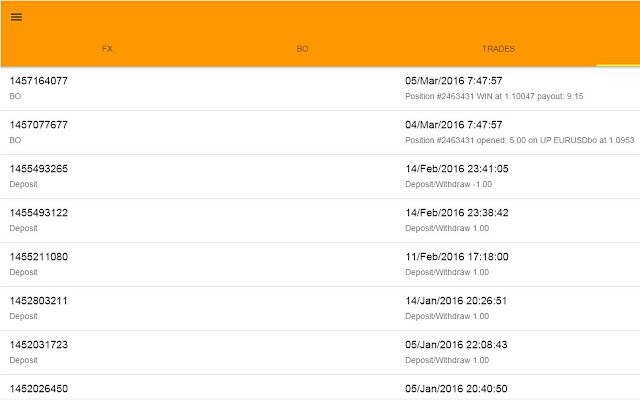640x400 pixels.
Task: Select the TRADES tab
Action: 498,49
